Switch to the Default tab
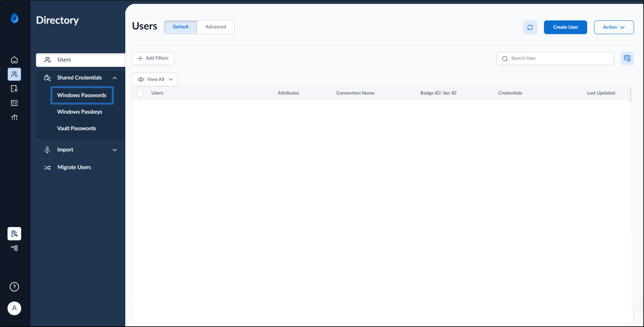The image size is (644, 327). pos(180,27)
